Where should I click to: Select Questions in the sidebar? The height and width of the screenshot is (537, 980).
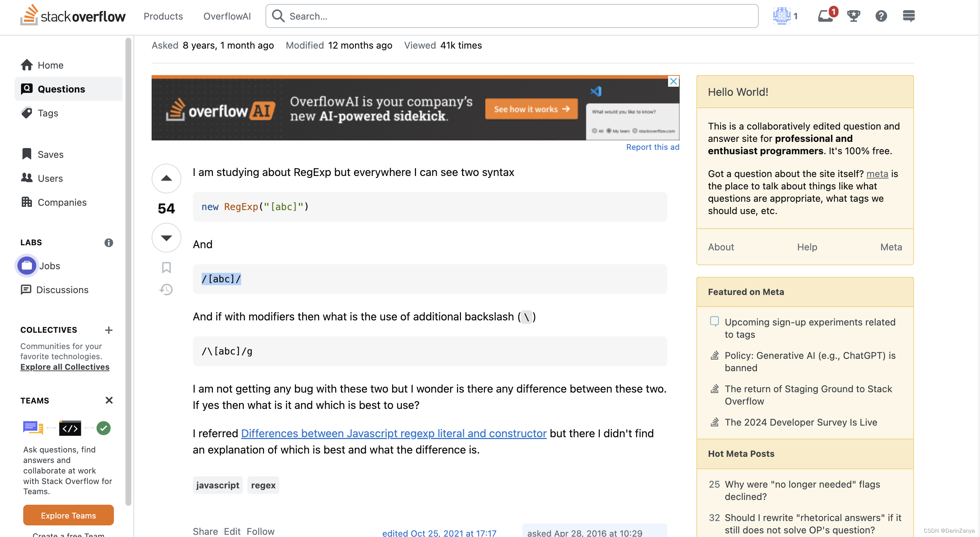coord(69,89)
